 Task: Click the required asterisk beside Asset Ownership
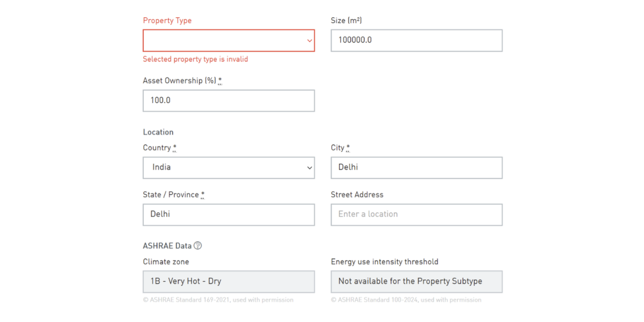[220, 80]
